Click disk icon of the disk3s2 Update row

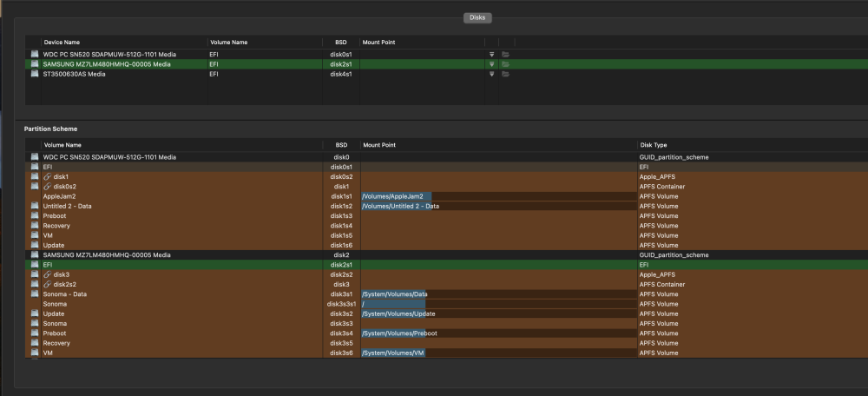[x=35, y=314]
